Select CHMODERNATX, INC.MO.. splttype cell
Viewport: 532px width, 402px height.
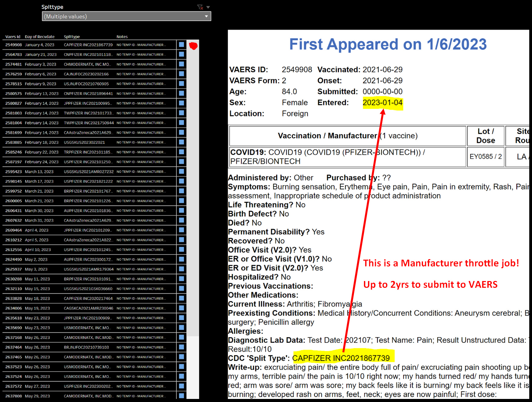tap(87, 64)
